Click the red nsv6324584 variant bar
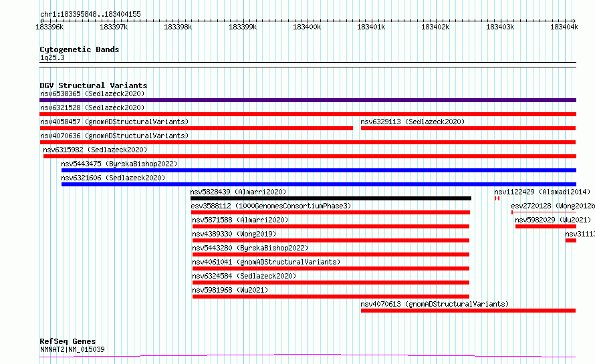 (331, 283)
